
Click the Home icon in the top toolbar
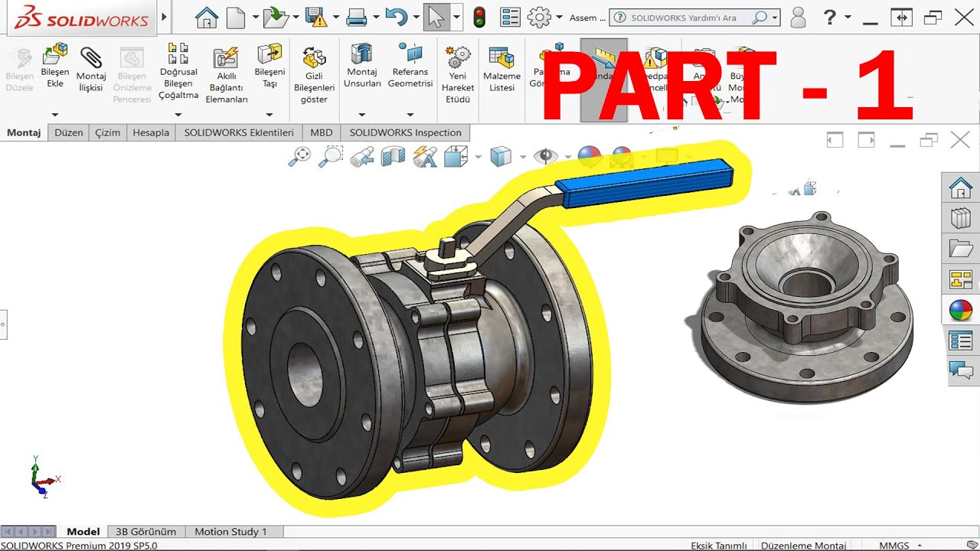point(207,17)
